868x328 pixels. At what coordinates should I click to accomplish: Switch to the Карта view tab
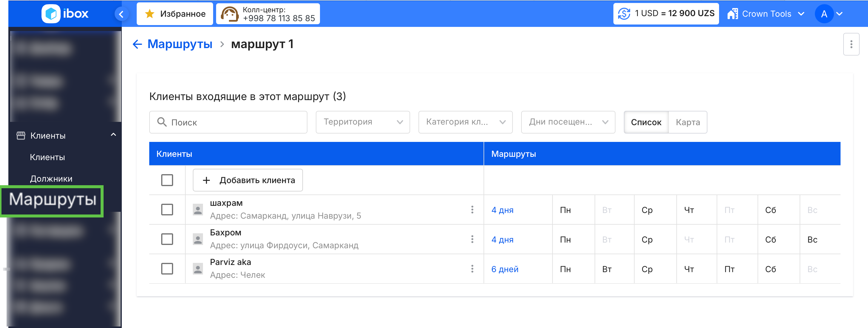point(687,122)
